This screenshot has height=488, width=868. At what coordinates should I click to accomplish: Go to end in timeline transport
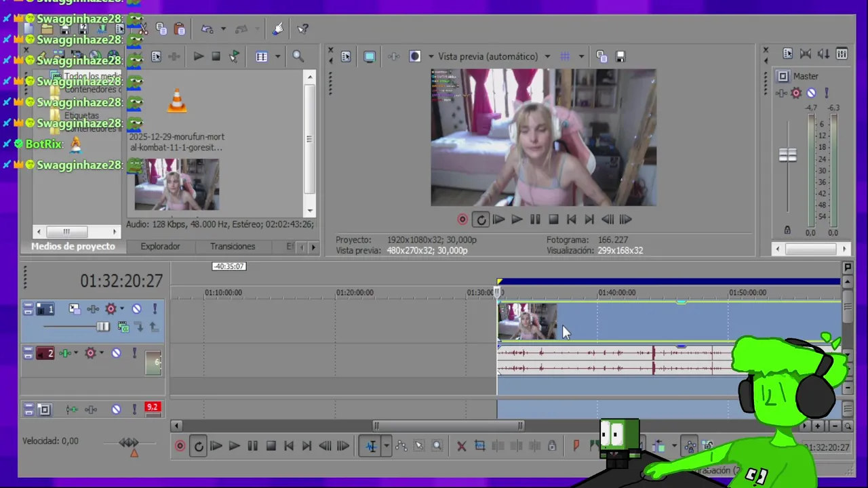click(307, 446)
